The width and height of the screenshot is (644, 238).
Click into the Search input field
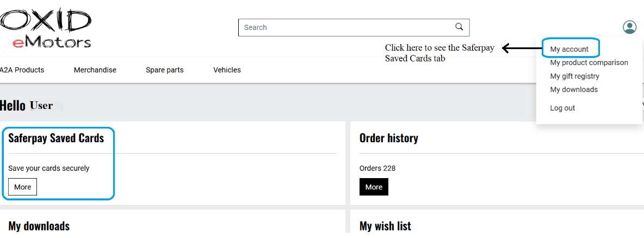click(345, 27)
